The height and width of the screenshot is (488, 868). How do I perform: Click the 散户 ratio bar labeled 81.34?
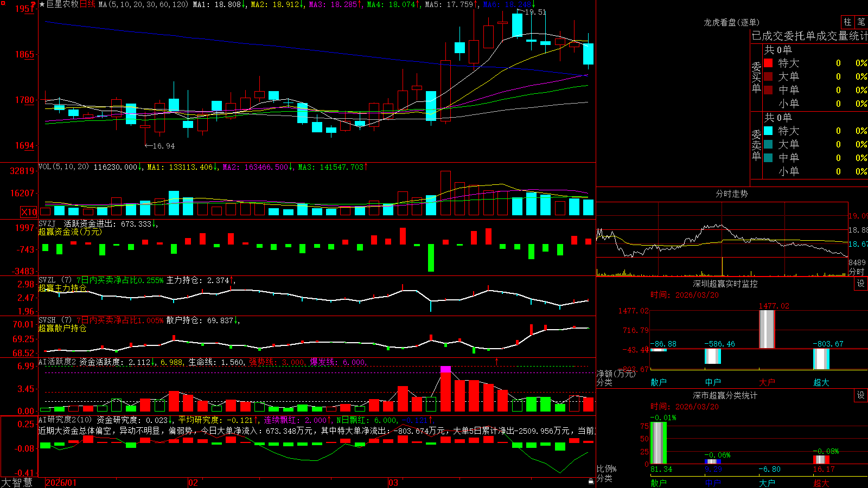click(659, 443)
